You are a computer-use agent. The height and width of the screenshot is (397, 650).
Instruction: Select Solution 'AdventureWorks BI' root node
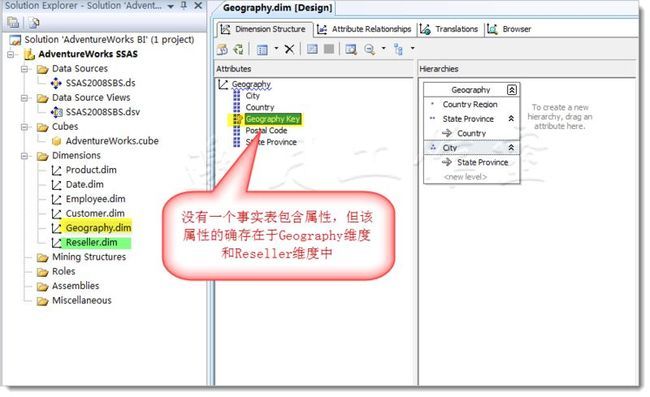[x=109, y=40]
